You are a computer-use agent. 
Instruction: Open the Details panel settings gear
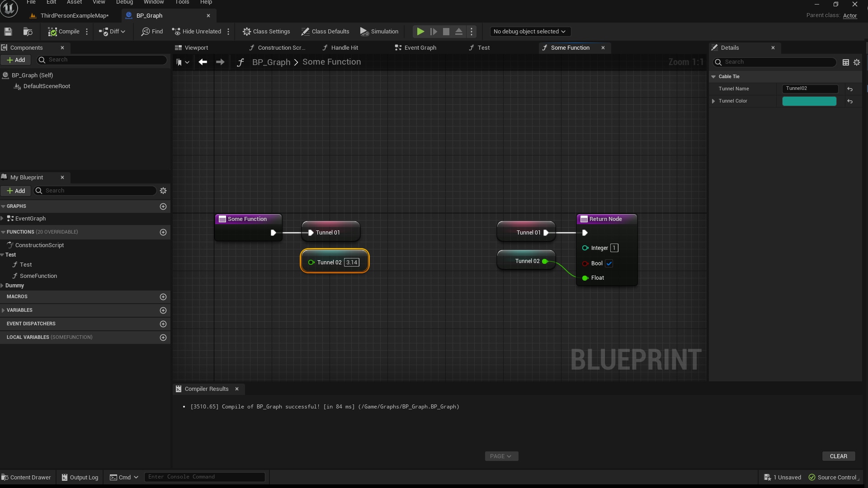(857, 62)
